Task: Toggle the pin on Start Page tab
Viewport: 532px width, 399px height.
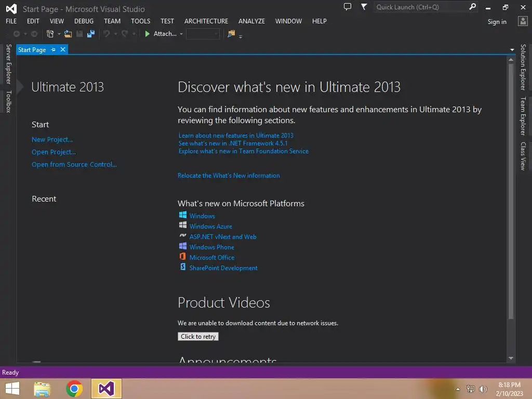Action: pos(53,49)
